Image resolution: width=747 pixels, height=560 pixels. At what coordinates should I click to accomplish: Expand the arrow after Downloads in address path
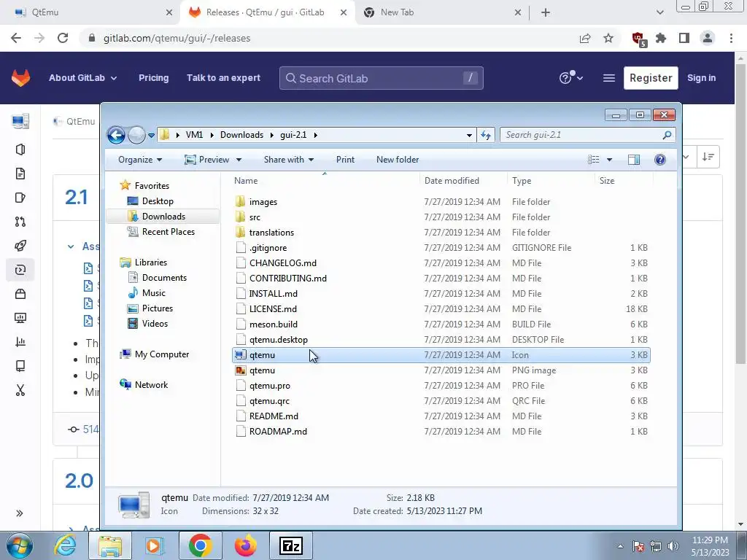click(x=271, y=135)
